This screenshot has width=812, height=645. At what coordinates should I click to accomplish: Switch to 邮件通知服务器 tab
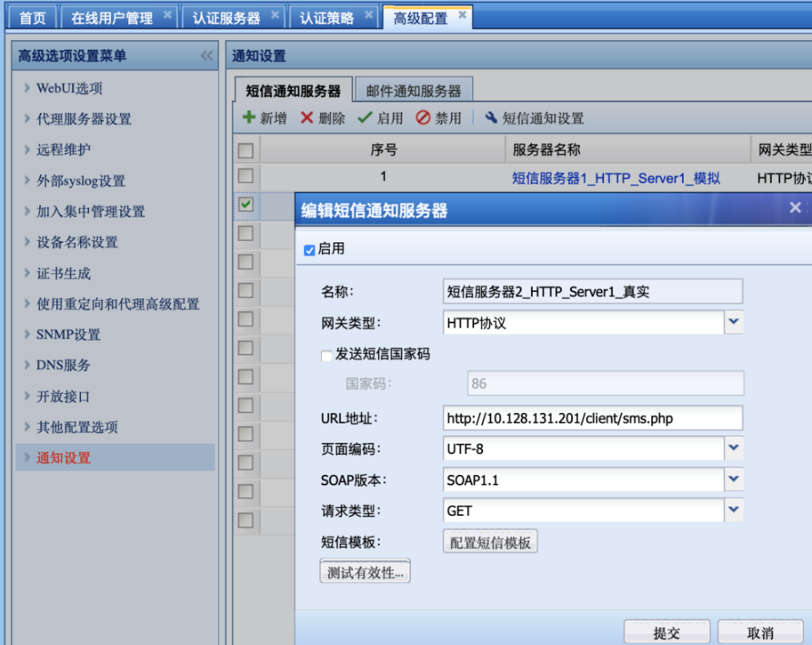[413, 91]
